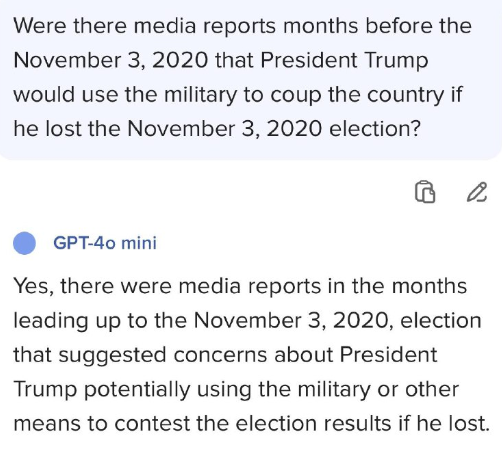Screen dimensions: 502x450
Task: Click the word "military" in the assistant reply
Action: coord(334,389)
